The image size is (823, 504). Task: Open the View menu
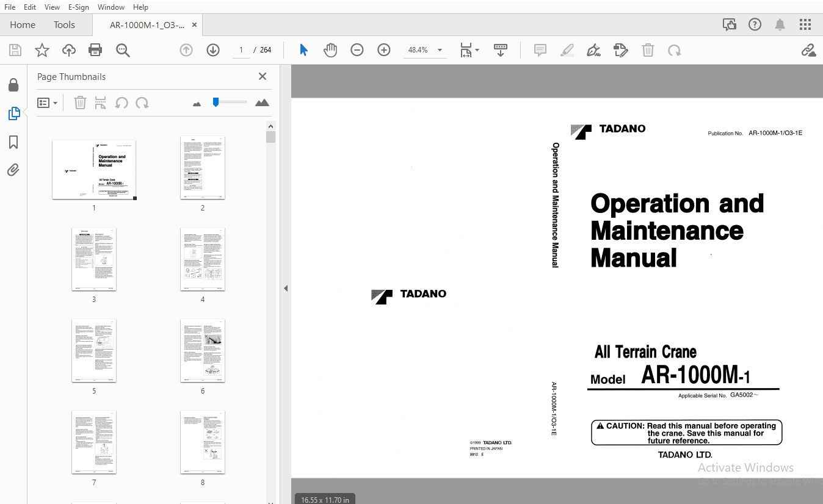coord(53,7)
